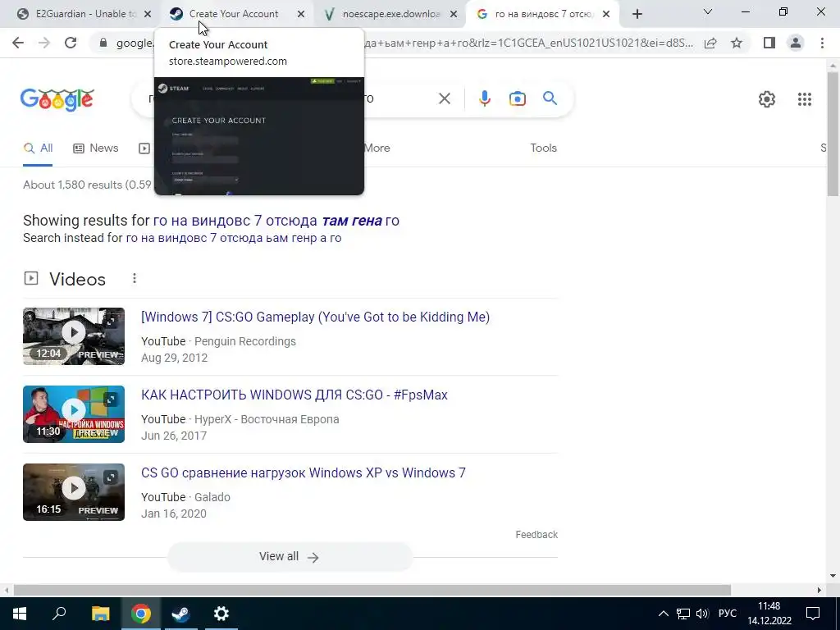
Task: Open the taskbar clock and calendar
Action: click(x=769, y=614)
